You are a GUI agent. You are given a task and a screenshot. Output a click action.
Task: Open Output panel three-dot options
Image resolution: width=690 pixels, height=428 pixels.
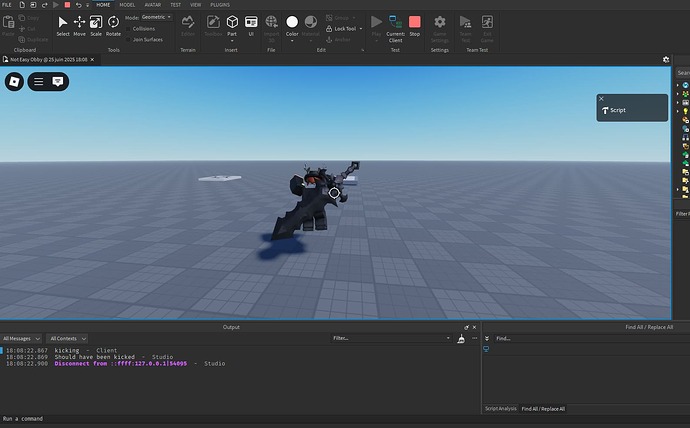[474, 338]
